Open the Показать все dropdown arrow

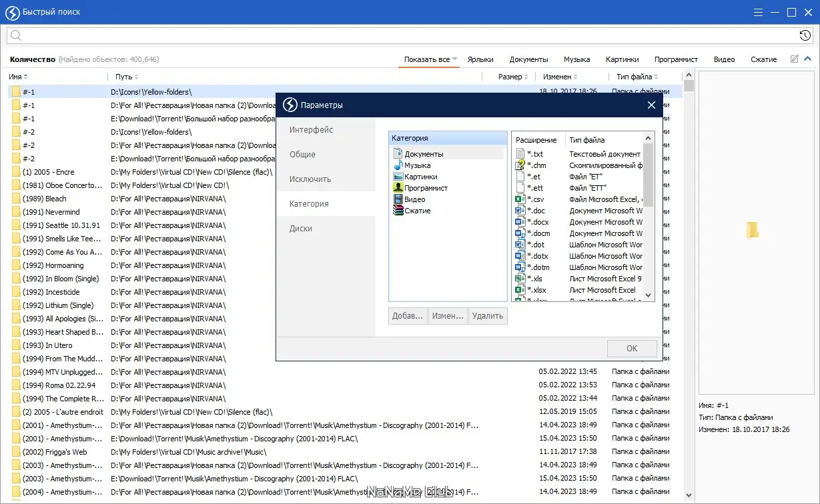pyautogui.click(x=455, y=59)
